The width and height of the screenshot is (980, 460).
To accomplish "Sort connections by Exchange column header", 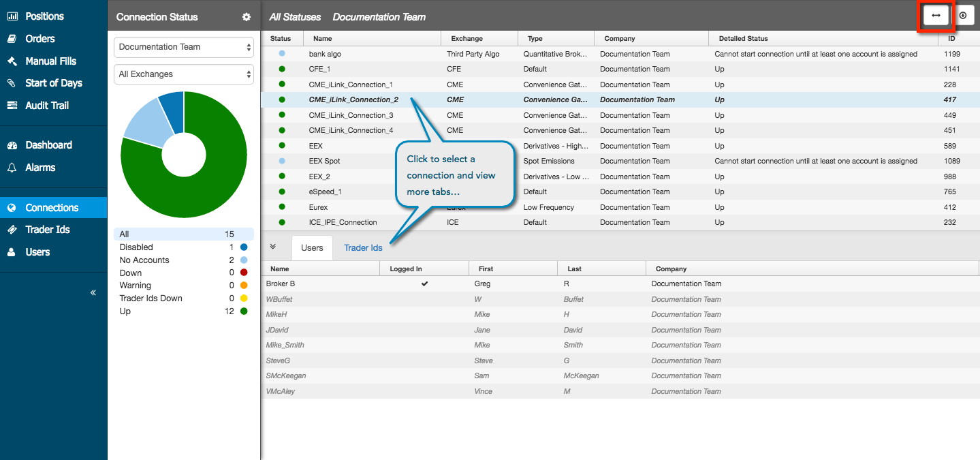I will coord(479,39).
